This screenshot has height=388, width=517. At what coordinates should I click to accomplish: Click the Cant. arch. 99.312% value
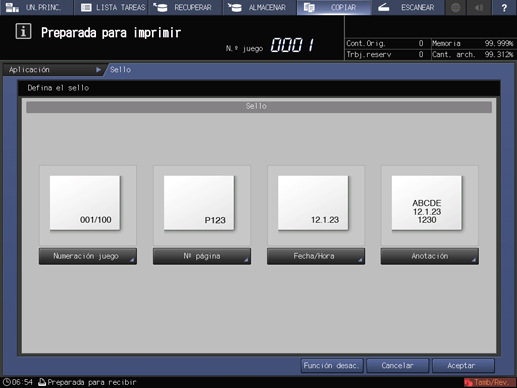click(x=499, y=54)
